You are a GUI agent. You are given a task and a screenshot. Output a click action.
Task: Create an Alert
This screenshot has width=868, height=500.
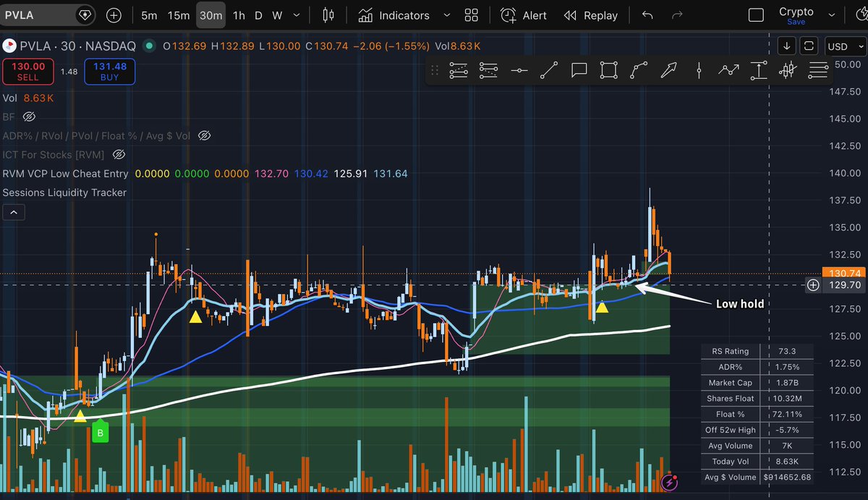524,15
